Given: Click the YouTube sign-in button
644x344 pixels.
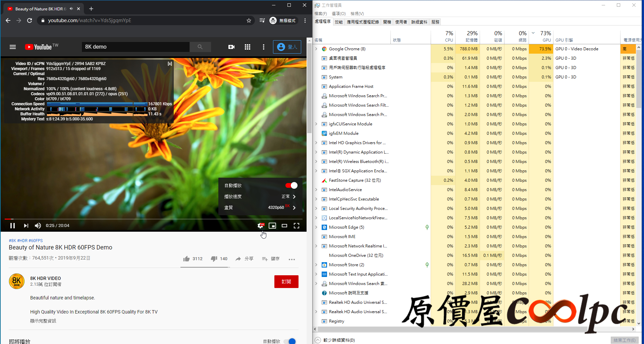Looking at the screenshot, I should [x=287, y=47].
